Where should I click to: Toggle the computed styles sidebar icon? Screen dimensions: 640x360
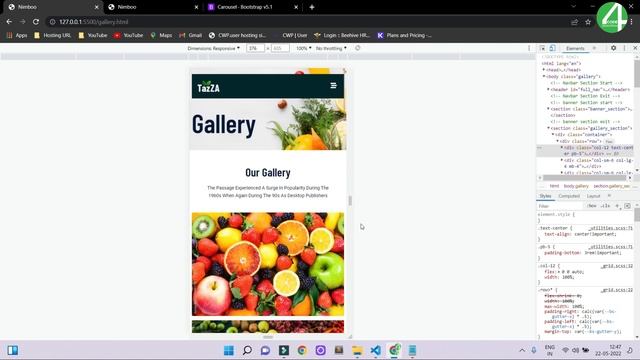[x=627, y=206]
